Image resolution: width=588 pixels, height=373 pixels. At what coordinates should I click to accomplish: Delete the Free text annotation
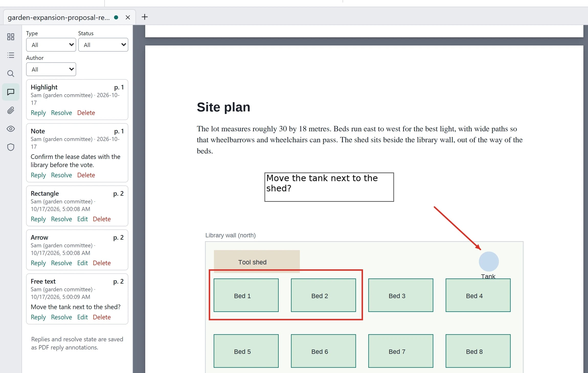coord(102,317)
